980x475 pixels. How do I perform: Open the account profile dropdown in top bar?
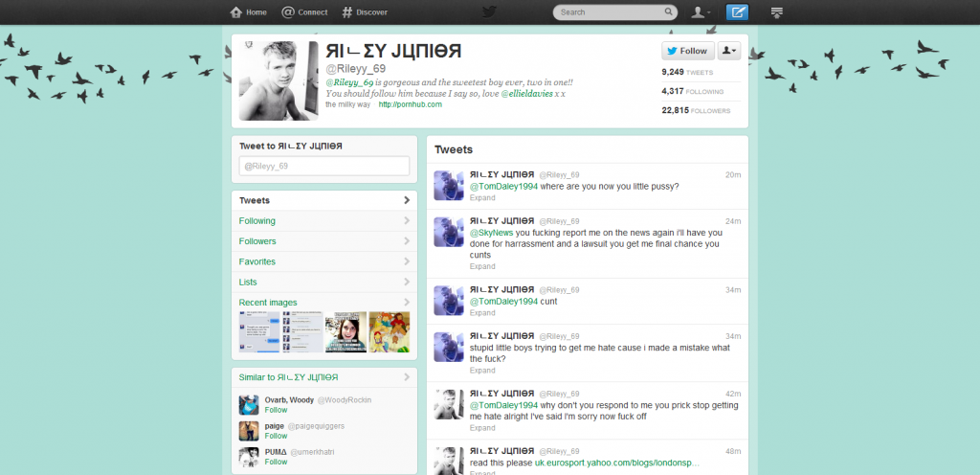pyautogui.click(x=701, y=11)
